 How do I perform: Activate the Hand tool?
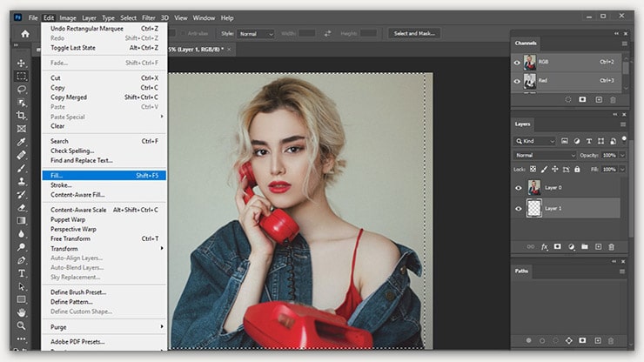pyautogui.click(x=22, y=312)
